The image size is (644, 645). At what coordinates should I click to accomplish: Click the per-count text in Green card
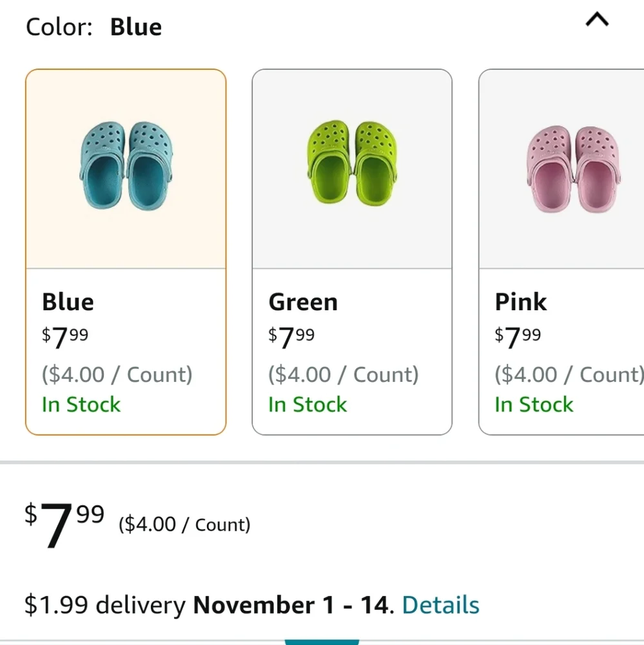[344, 374]
